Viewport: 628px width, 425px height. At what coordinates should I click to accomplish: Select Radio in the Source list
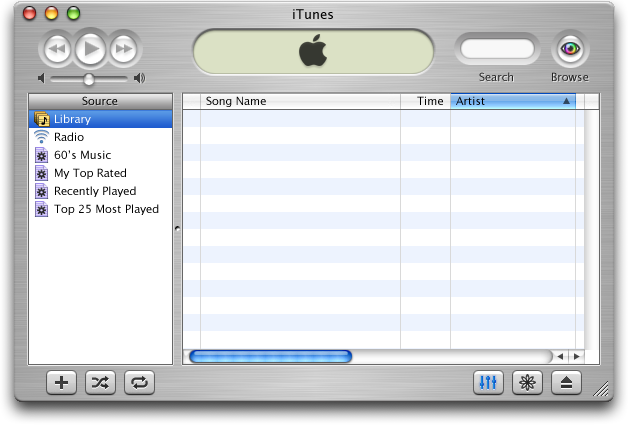pos(101,137)
